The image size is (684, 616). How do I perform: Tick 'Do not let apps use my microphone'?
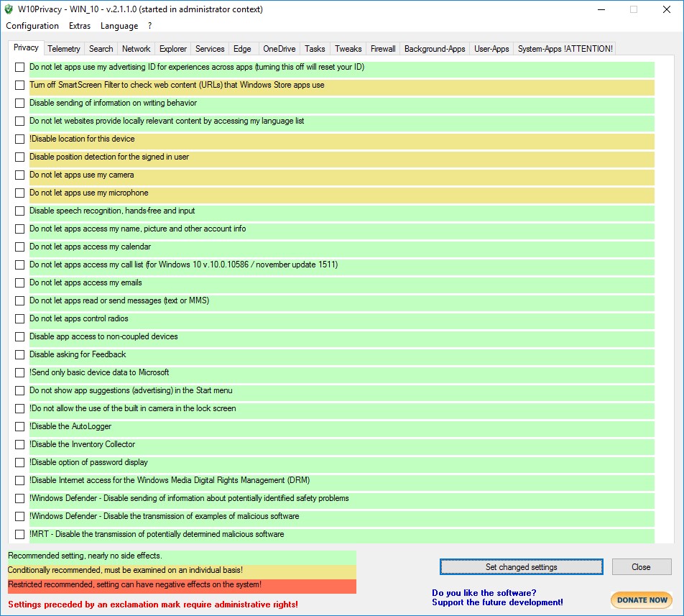(20, 193)
